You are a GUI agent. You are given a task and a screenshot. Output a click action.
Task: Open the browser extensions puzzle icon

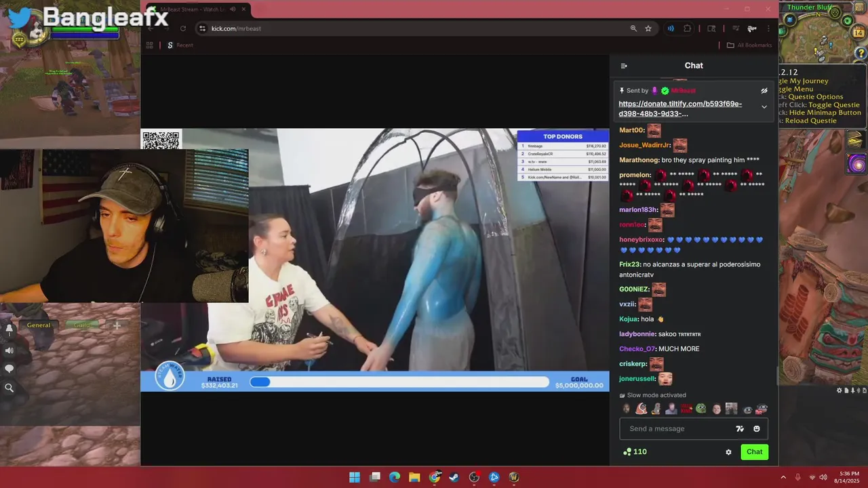687,28
